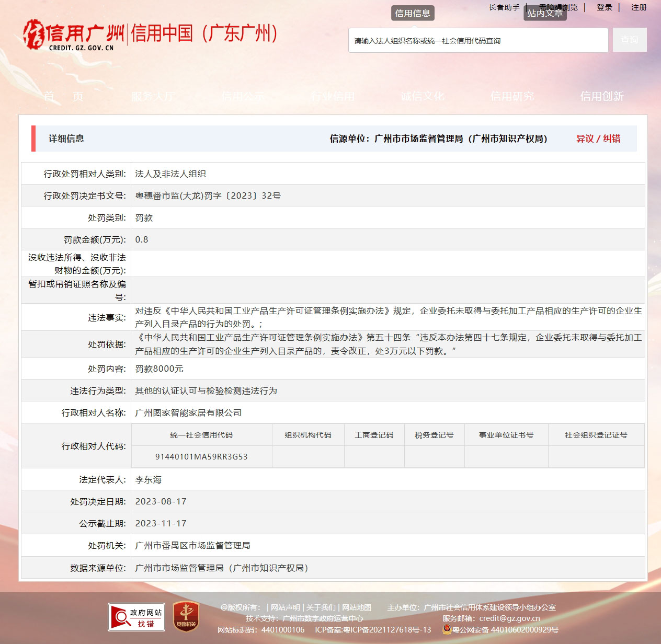The height and width of the screenshot is (644, 661).
Task: Select legal representative name 李东海
Action: (x=149, y=479)
